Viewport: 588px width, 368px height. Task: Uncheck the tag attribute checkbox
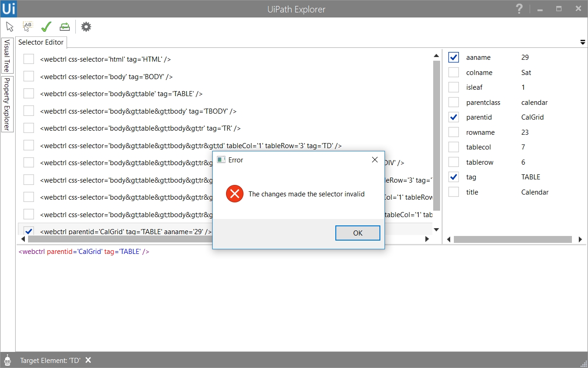453,177
